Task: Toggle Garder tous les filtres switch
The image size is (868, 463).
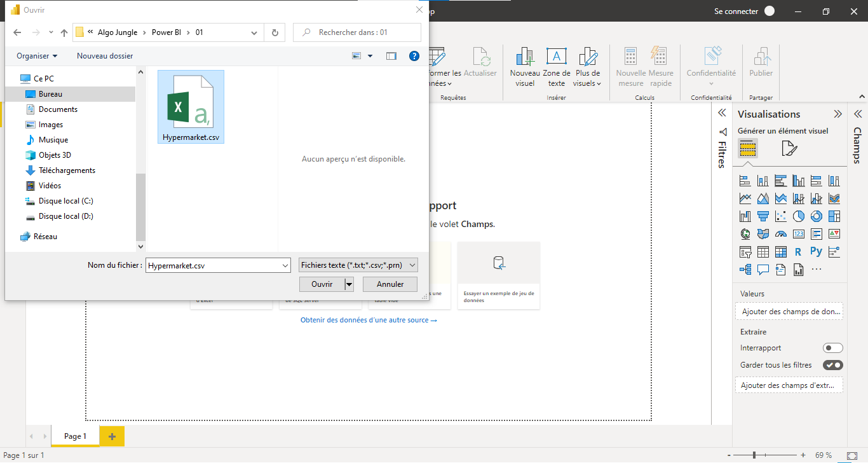Action: 833,365
